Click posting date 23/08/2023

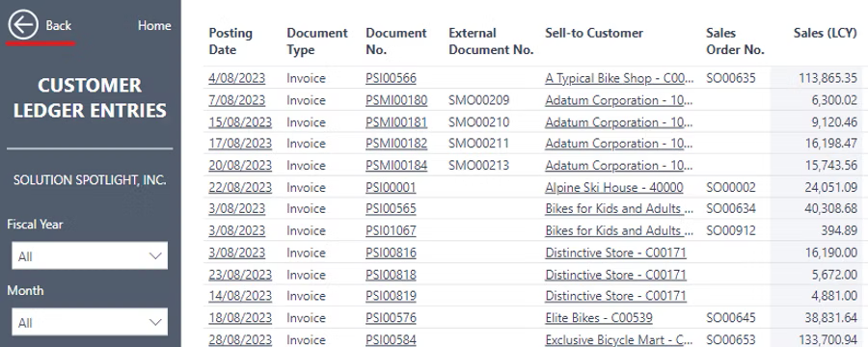[x=240, y=274]
